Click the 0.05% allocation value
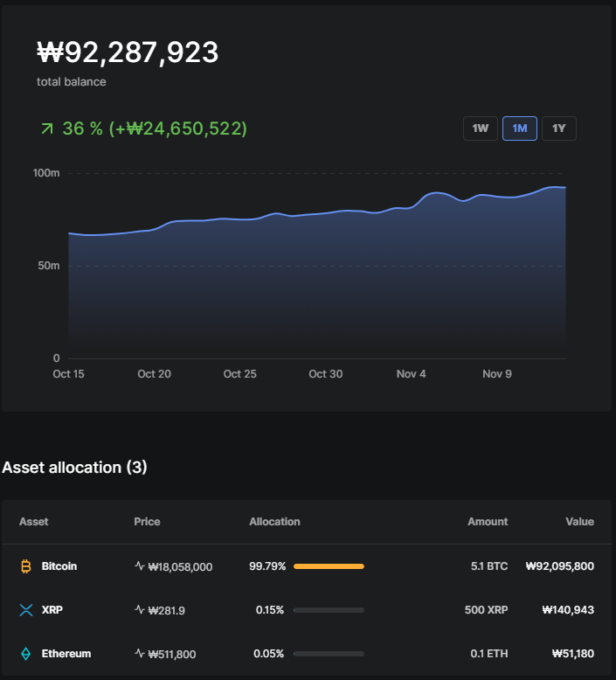Viewport: 616px width, 680px height. [x=269, y=654]
